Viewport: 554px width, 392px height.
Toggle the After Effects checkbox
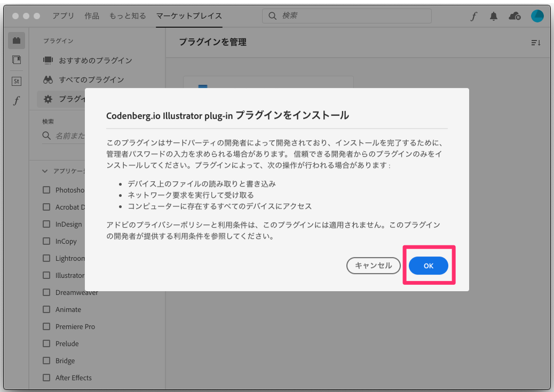46,378
